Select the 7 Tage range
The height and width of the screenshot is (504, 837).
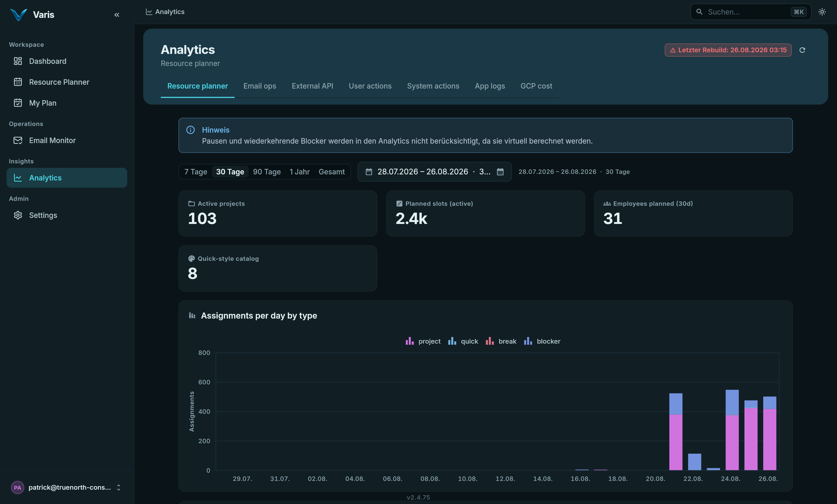(196, 172)
